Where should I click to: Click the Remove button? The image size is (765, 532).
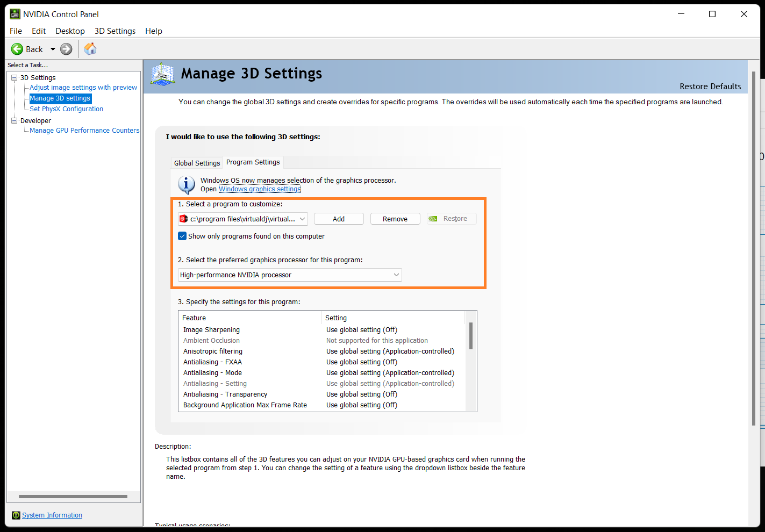(395, 219)
